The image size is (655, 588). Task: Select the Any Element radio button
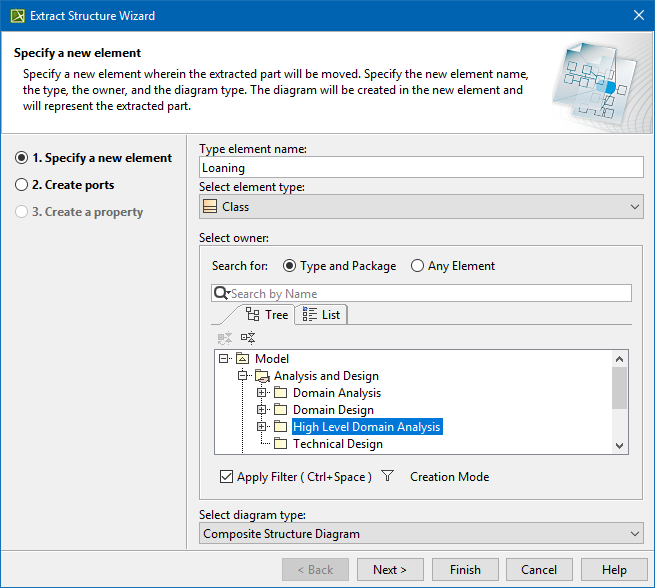[418, 266]
